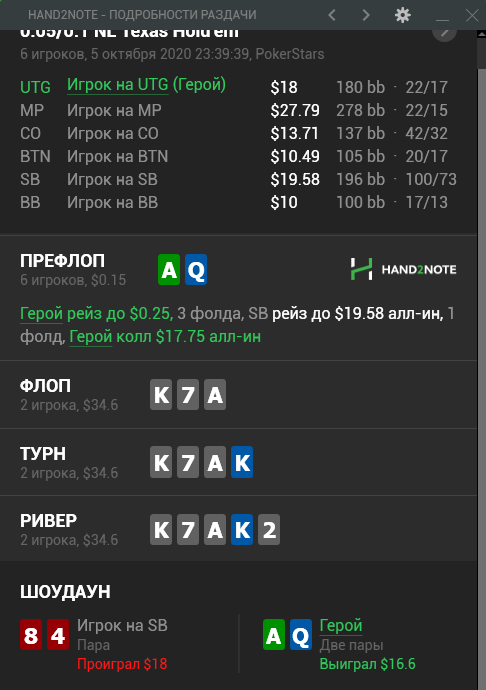
Task: Select the Игрок на SB player row
Action: click(238, 180)
